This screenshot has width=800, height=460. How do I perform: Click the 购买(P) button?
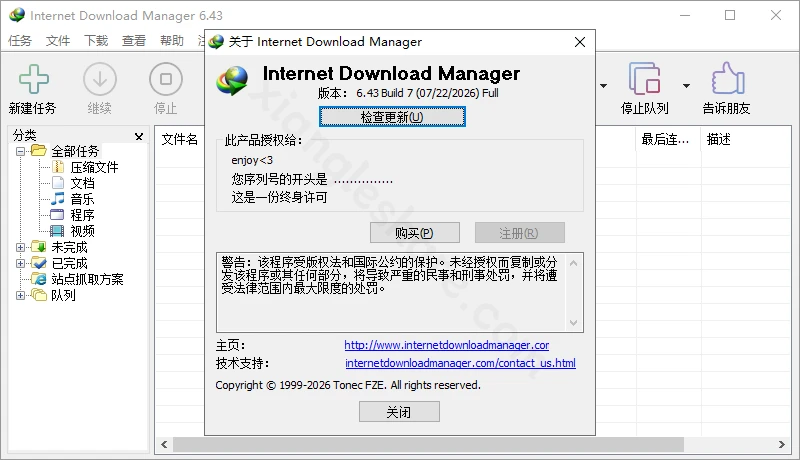pos(414,233)
